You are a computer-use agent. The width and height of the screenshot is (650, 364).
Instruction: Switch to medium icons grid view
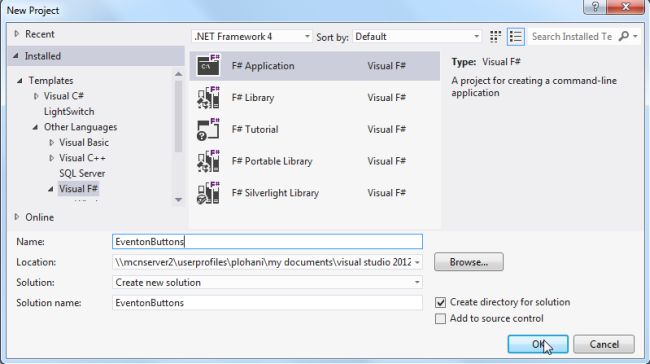point(495,37)
